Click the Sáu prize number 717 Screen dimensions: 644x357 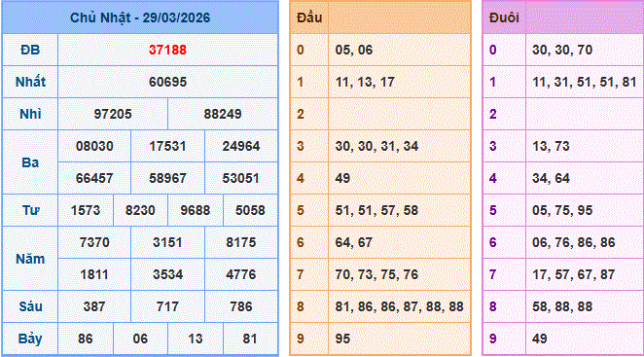(x=167, y=306)
